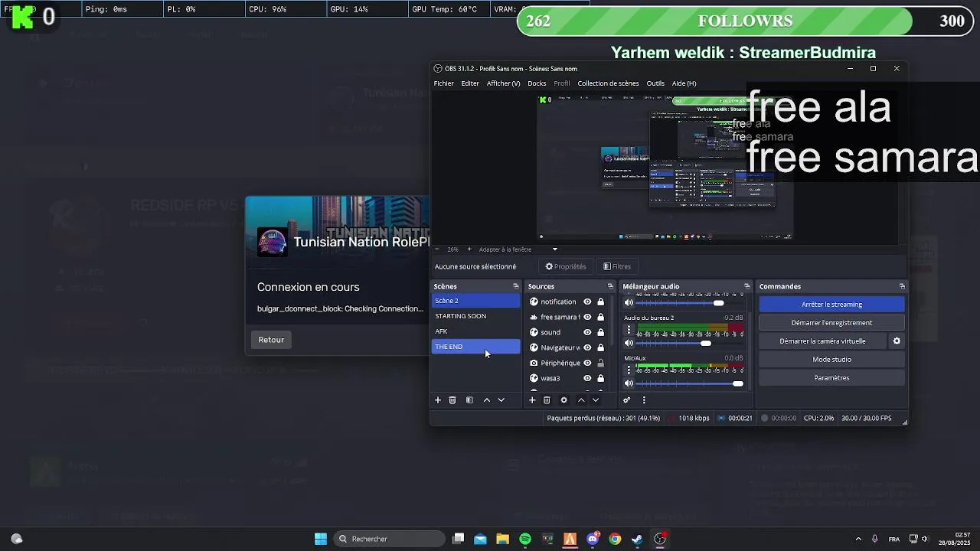Open scene filters icon in Scenes panel

click(469, 400)
